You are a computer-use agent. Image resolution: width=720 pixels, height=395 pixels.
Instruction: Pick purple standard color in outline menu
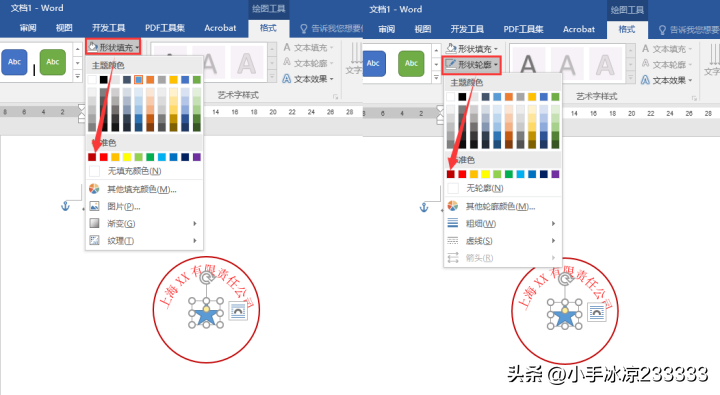tap(555, 174)
